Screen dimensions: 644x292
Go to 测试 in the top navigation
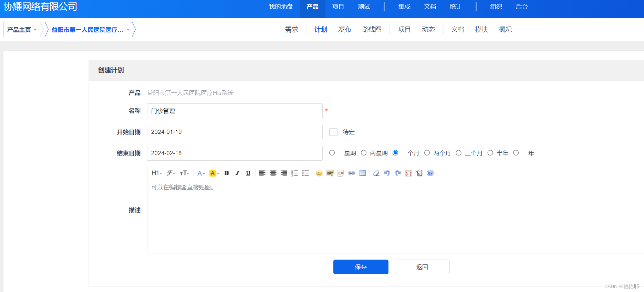coord(364,7)
